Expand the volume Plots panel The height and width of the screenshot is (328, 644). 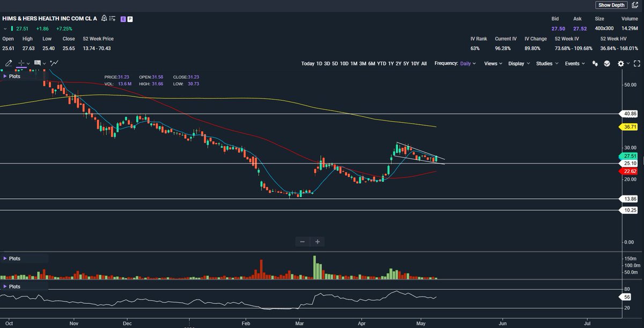[x=12, y=258]
